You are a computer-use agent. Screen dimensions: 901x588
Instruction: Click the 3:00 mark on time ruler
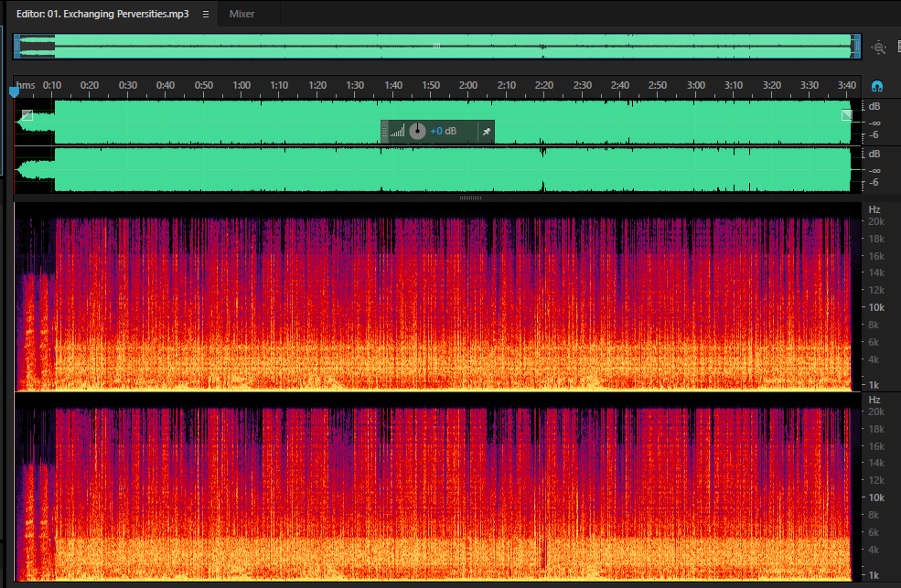(696, 85)
